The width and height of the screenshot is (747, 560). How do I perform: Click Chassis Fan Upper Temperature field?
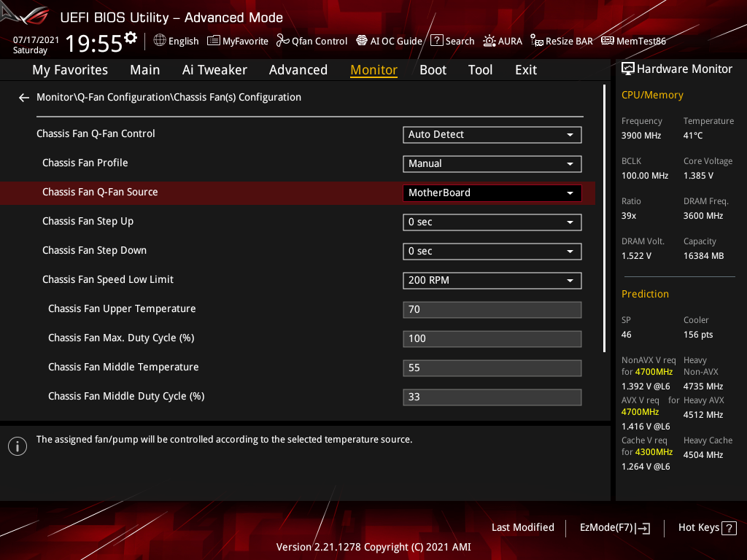click(x=492, y=309)
